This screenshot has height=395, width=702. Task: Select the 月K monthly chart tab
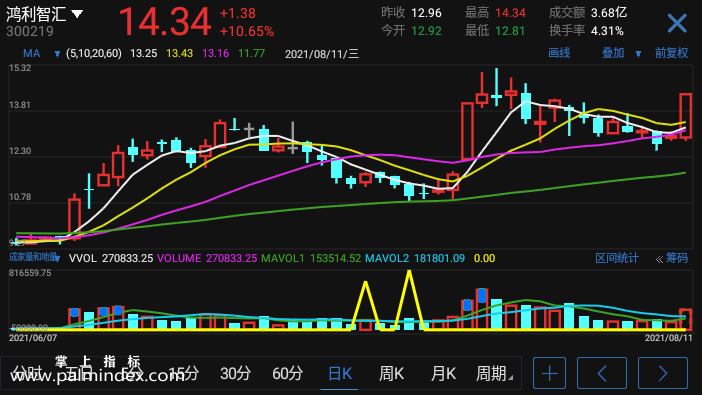[x=443, y=373]
